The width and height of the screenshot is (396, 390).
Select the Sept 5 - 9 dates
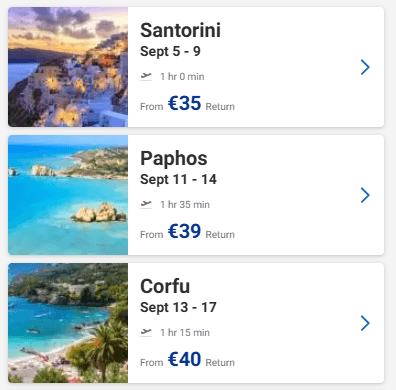point(170,52)
